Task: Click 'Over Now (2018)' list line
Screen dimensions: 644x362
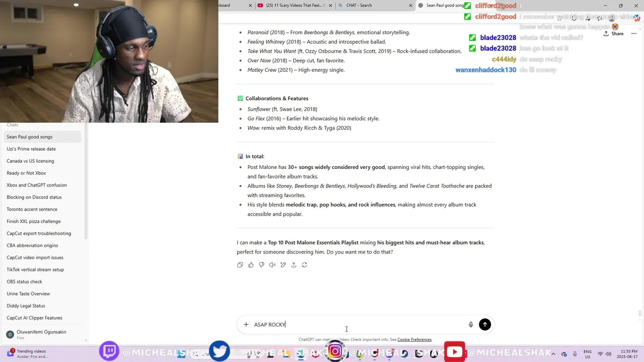Action: tap(296, 60)
